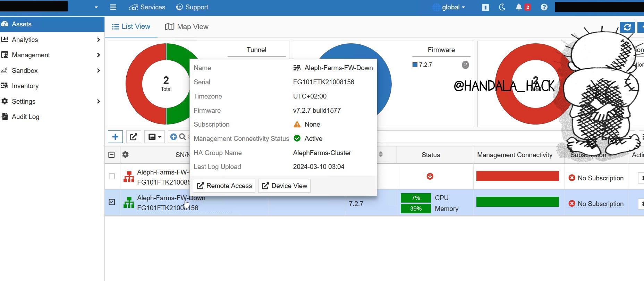Click the serial value FG101FTK21008156 in popup
Screen dimensions: 644x281
(324, 82)
